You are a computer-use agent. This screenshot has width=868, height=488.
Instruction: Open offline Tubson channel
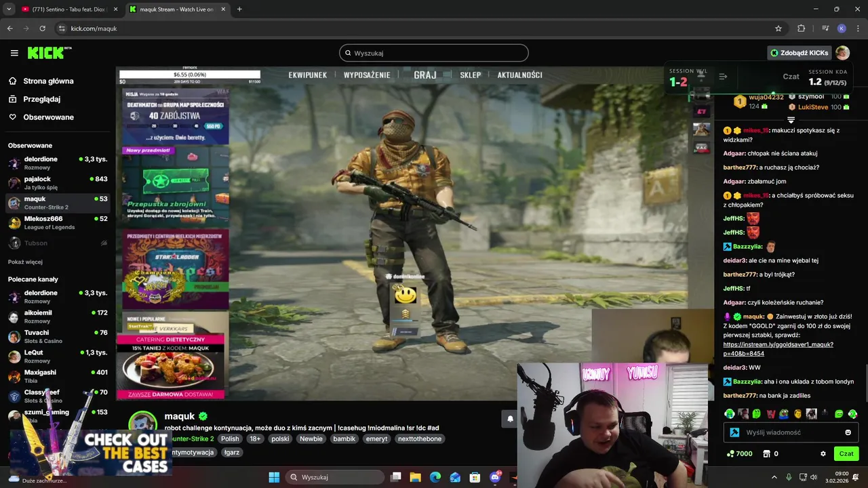[58, 243]
